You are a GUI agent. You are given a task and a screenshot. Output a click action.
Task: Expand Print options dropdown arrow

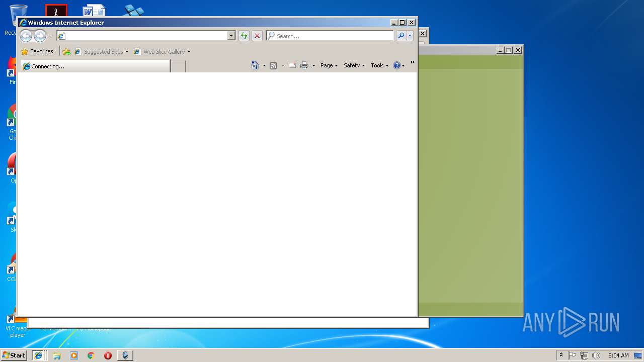tap(313, 66)
